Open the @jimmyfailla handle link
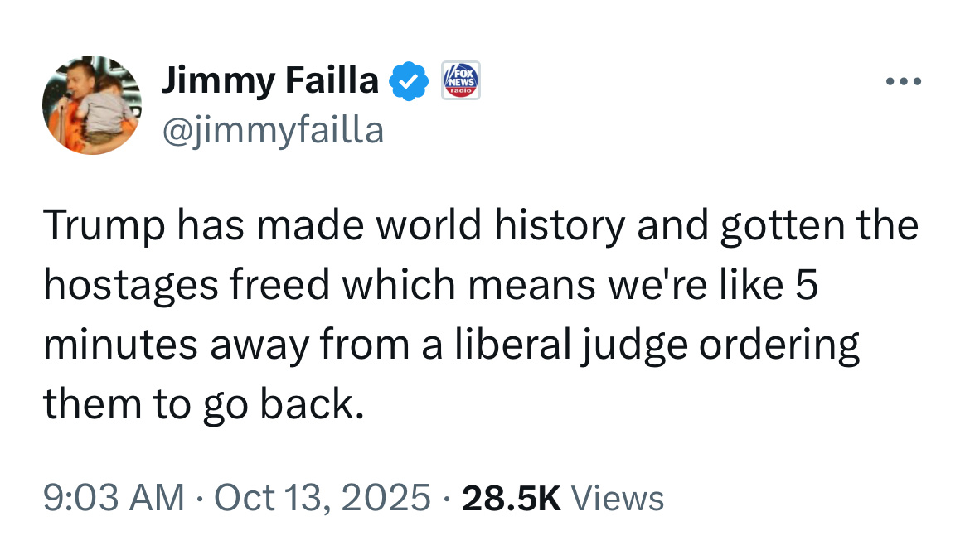Screen dimensions: 970x560 [273, 130]
